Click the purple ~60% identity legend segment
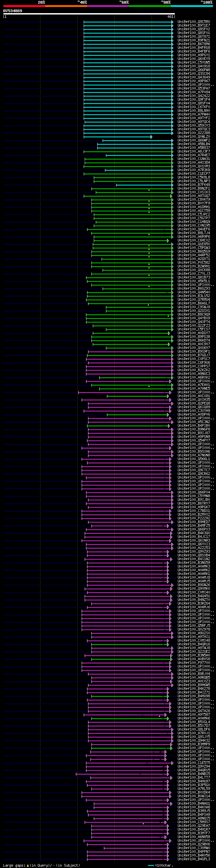216x868 pixels. pyautogui.click(x=108, y=6)
